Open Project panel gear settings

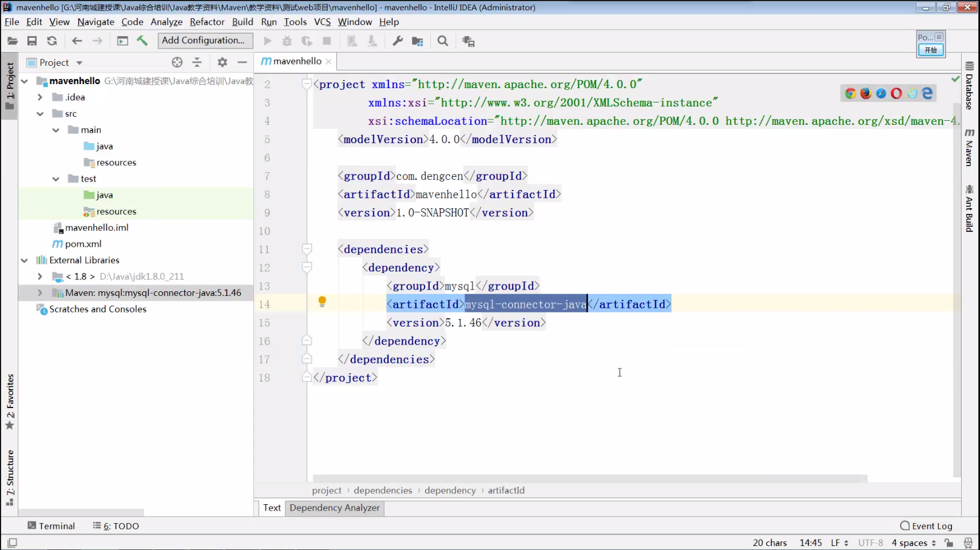(223, 62)
